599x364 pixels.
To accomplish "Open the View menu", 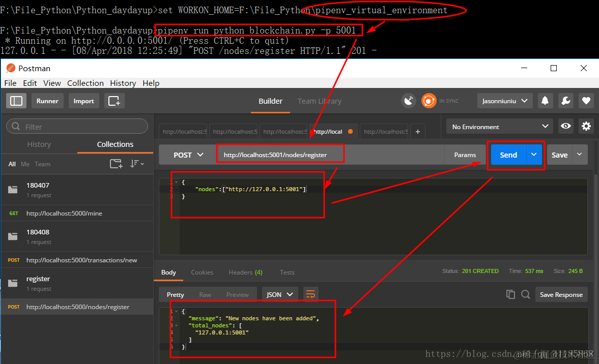I will [x=52, y=83].
